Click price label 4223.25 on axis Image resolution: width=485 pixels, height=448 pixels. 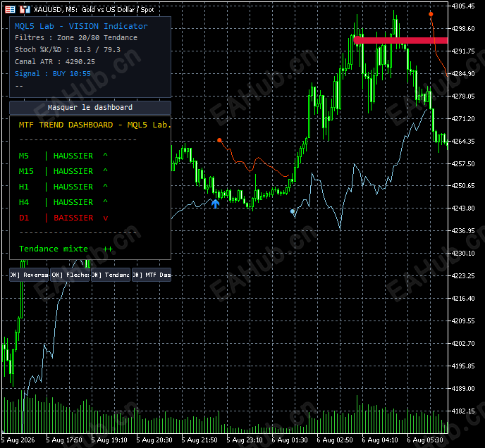[x=463, y=276]
